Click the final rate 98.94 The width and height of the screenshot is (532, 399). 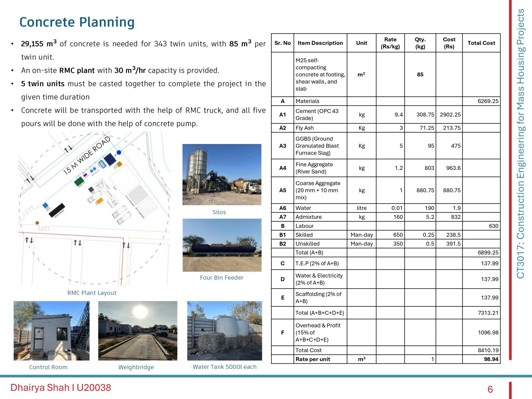point(491,359)
